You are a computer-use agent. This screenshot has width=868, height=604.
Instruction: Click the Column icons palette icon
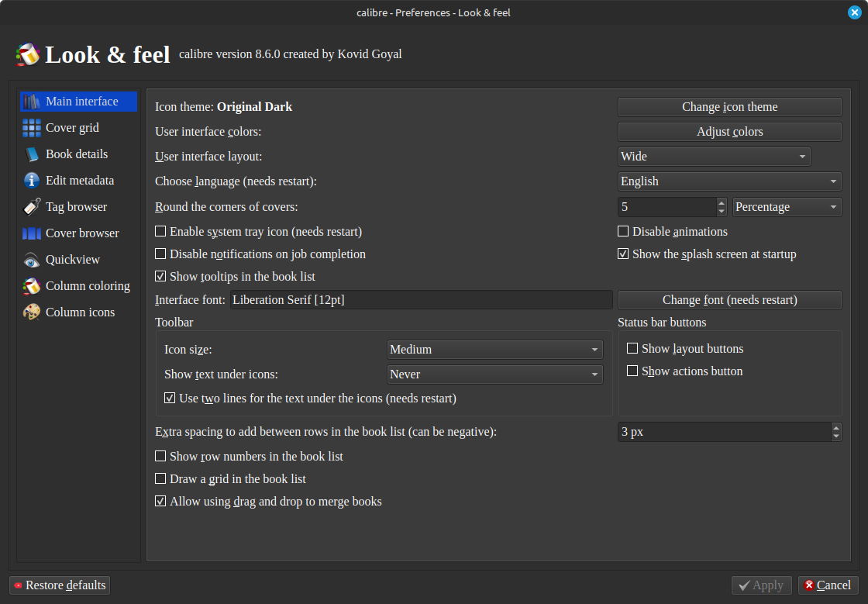(32, 312)
